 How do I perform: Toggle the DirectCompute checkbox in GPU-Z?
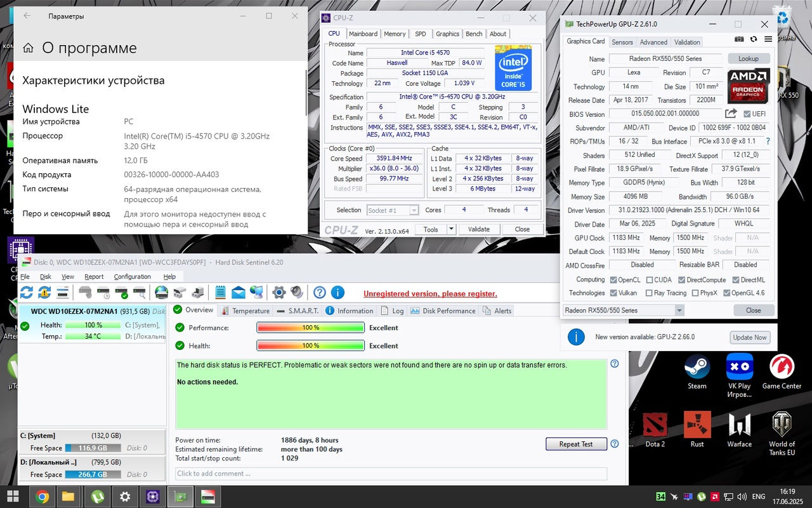coord(681,280)
